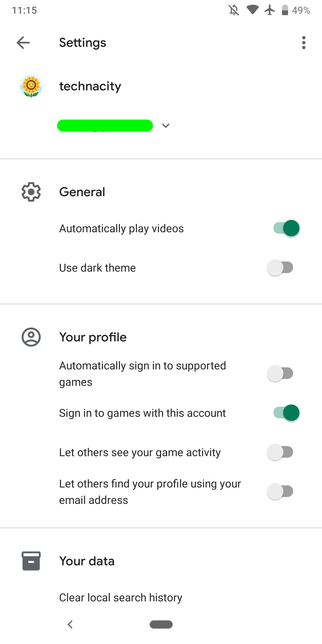The height and width of the screenshot is (644, 322).
Task: Turn off Sign in to games with this account
Action: pos(286,413)
